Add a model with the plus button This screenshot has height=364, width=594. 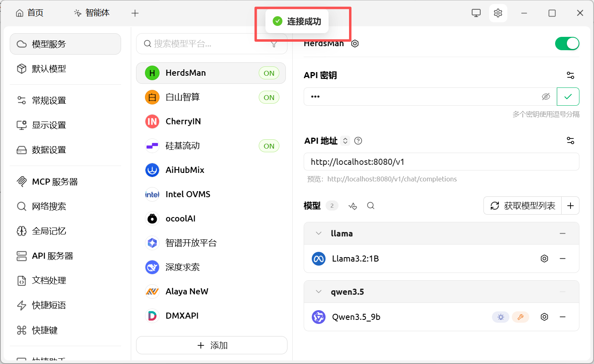pos(571,206)
